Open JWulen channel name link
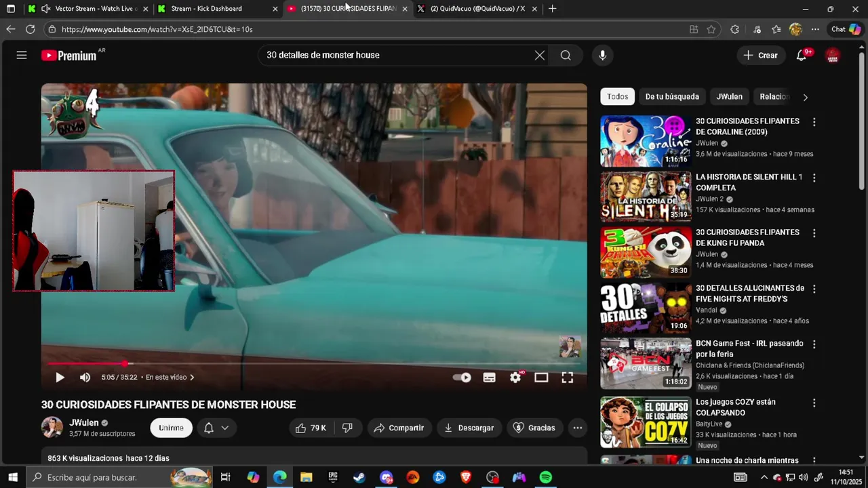This screenshot has width=868, height=488. [83, 422]
